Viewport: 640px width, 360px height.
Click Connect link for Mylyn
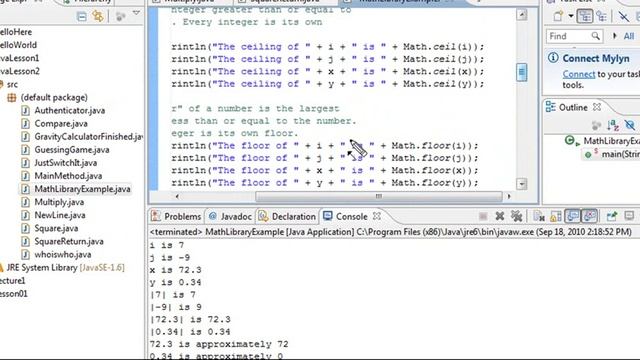point(578,74)
